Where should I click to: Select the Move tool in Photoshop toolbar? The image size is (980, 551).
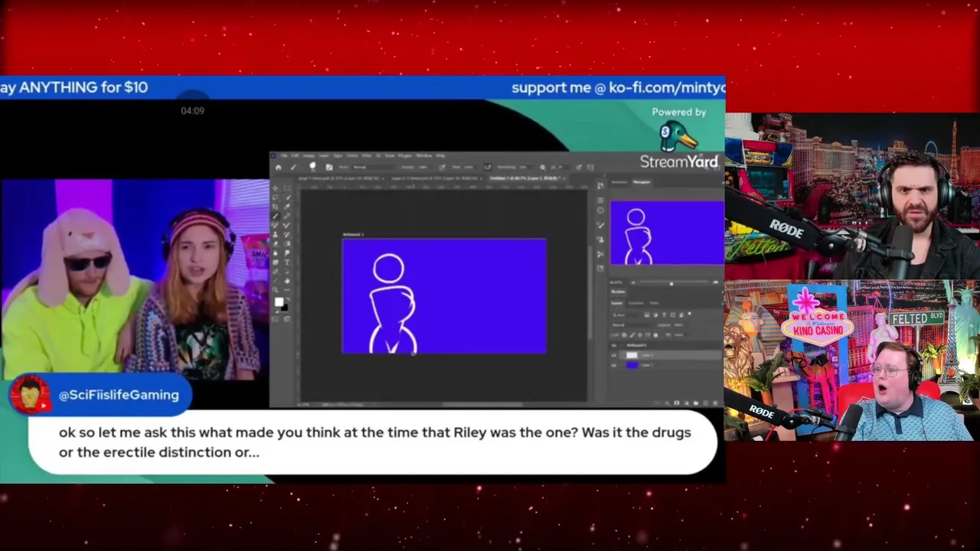click(x=276, y=187)
